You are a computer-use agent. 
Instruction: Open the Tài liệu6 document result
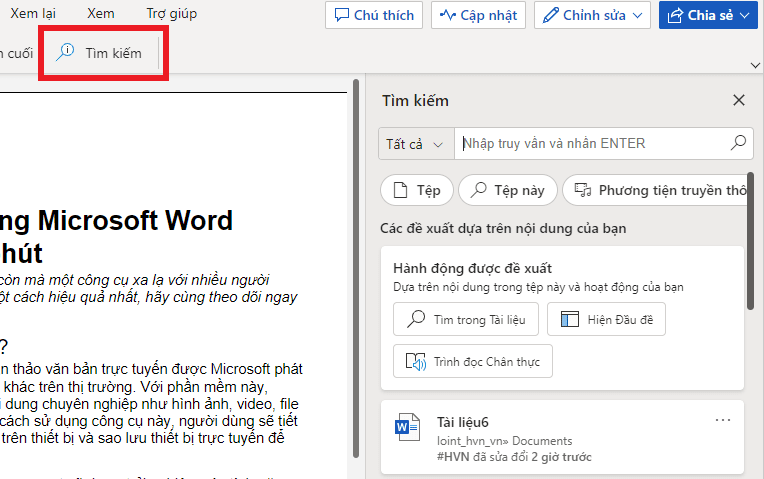click(562, 437)
